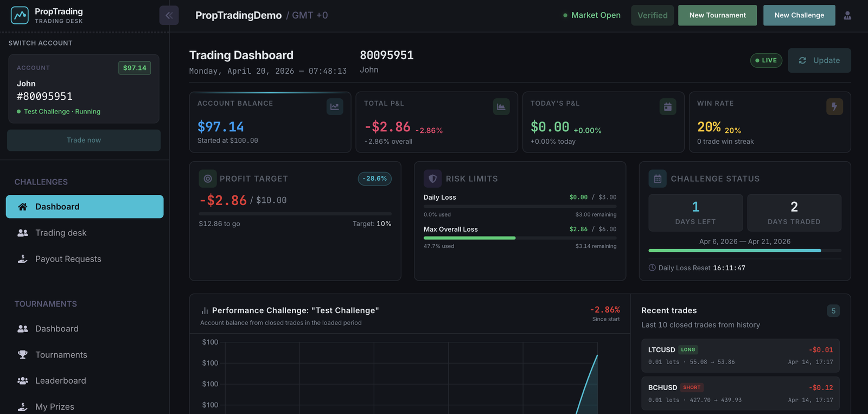The height and width of the screenshot is (414, 868).
Task: Click the New Challenge button
Action: (x=799, y=15)
